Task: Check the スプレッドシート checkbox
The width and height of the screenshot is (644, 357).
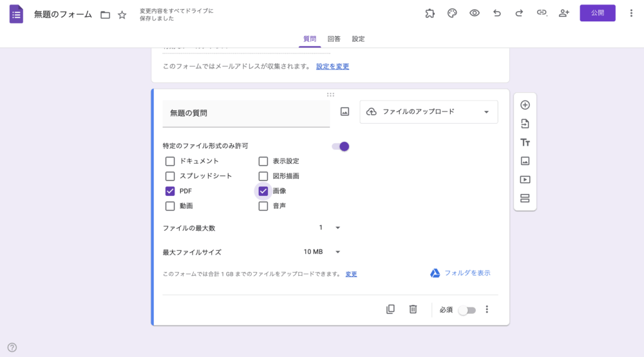Action: pyautogui.click(x=170, y=176)
